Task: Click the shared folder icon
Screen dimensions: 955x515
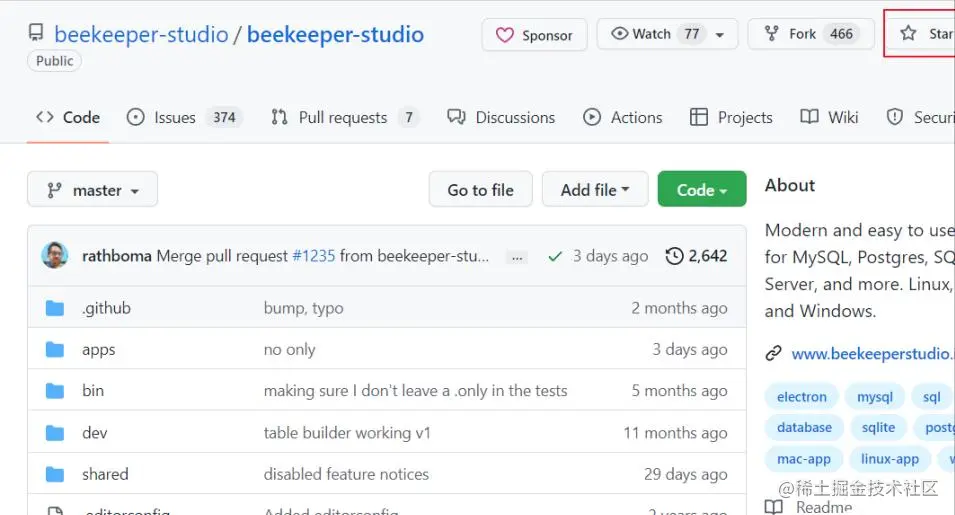Action: coord(55,474)
